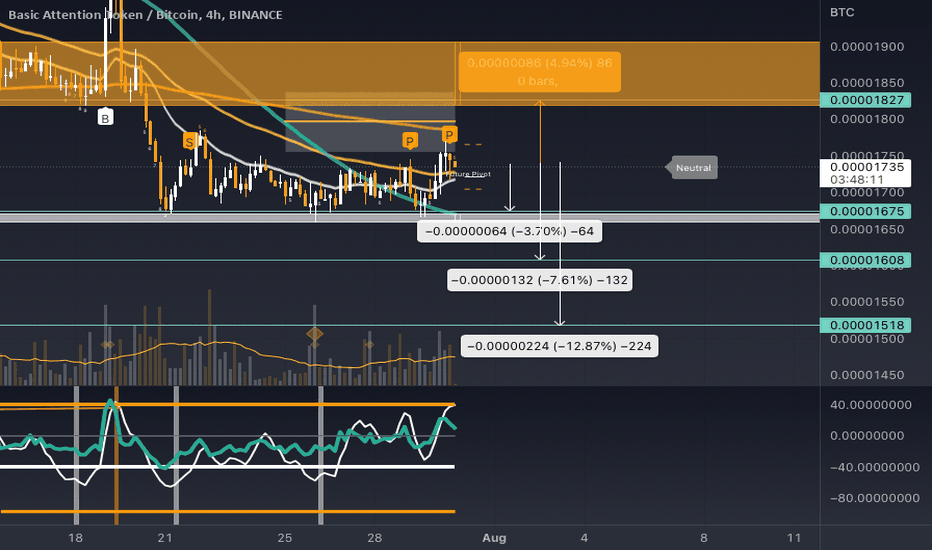
Task: Click the current price 0.00001735 label
Action: 865,167
